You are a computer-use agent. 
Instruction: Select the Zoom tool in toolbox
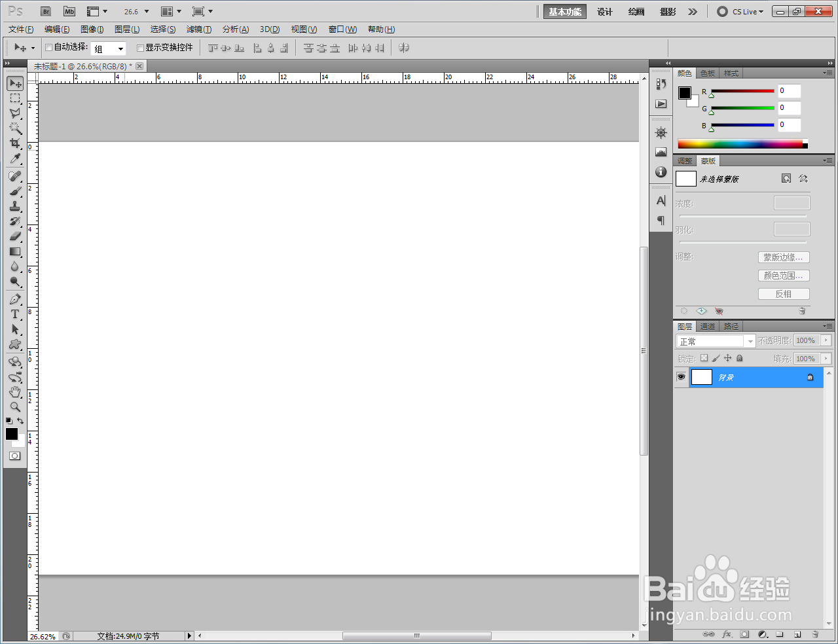tap(15, 407)
